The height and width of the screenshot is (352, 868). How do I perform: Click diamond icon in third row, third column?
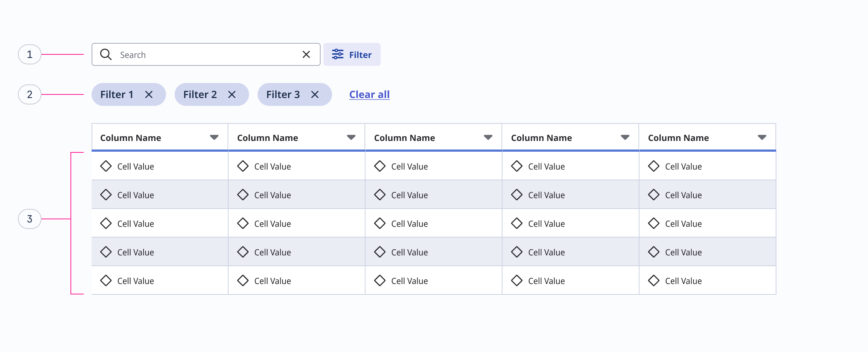[x=380, y=223]
